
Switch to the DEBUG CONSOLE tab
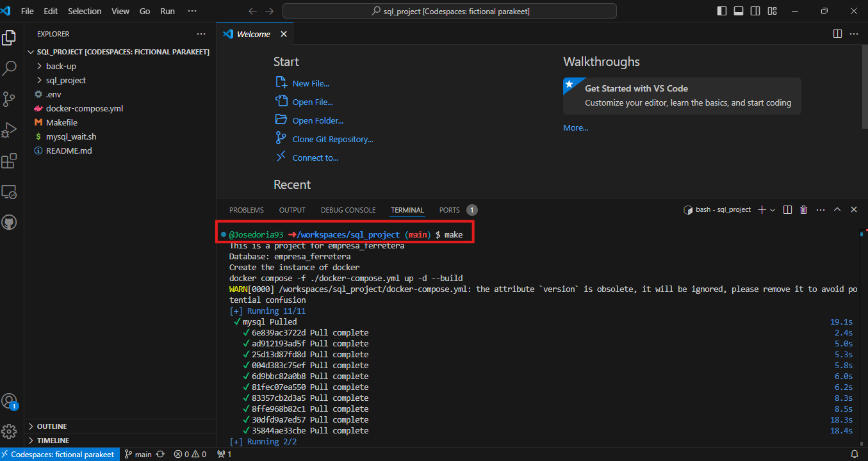tap(348, 210)
